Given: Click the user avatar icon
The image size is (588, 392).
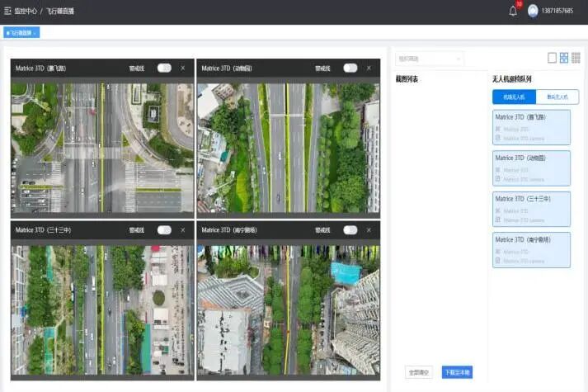Looking at the screenshot, I should pyautogui.click(x=533, y=11).
